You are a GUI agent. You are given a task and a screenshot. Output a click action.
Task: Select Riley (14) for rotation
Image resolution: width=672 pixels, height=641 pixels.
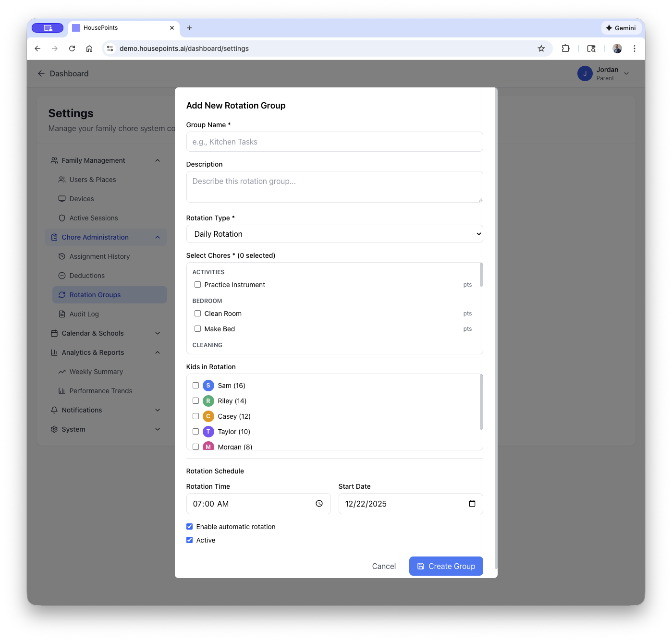tap(195, 401)
